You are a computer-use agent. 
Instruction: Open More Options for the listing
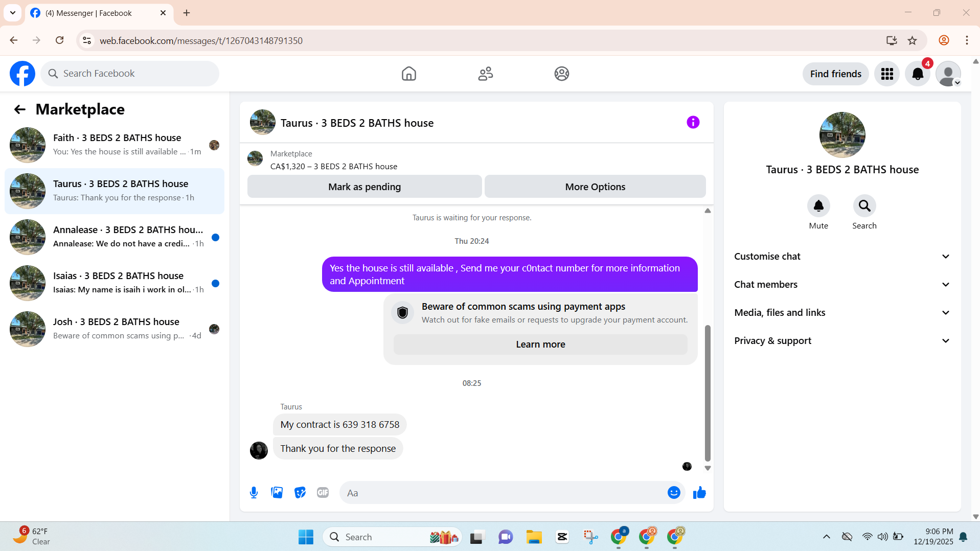click(x=595, y=187)
